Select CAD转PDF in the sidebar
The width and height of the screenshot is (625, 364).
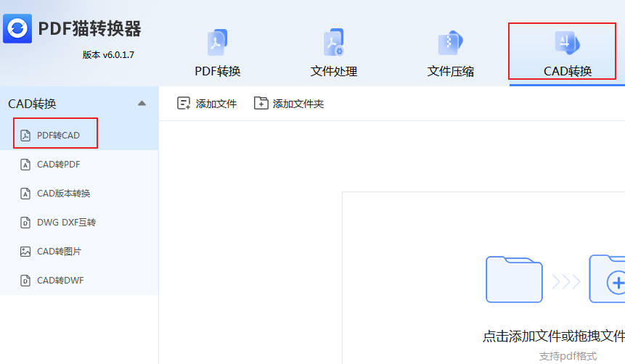coord(59,165)
